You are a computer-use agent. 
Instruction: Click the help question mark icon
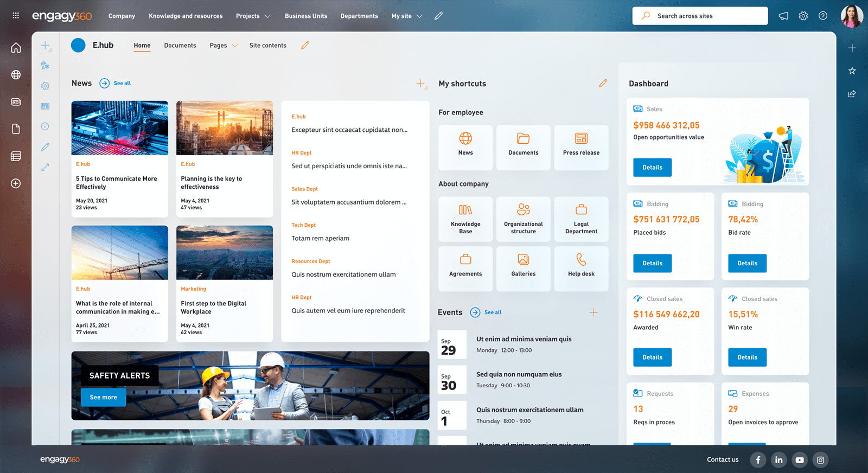823,16
